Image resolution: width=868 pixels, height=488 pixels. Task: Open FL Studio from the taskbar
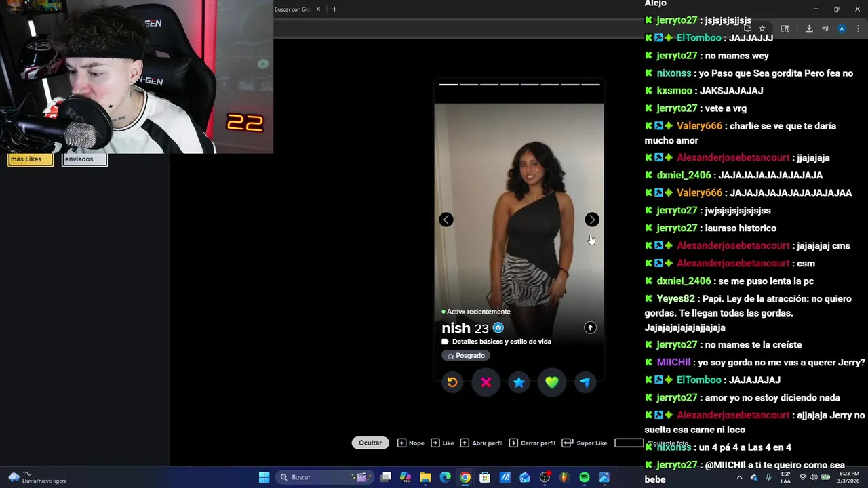(x=564, y=477)
